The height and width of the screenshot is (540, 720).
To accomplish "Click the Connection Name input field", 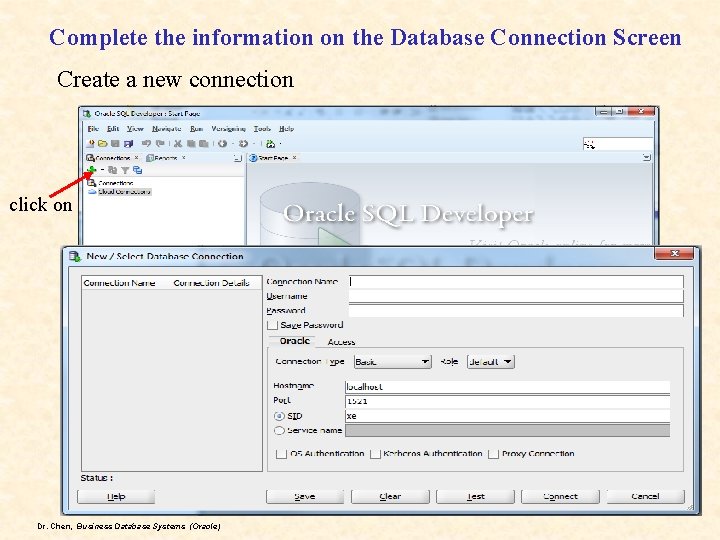I will [x=516, y=281].
